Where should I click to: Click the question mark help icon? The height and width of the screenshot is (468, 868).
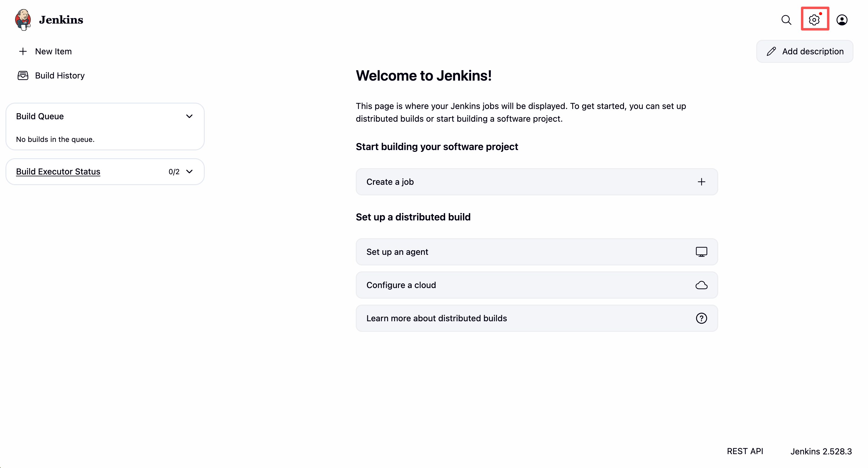click(x=701, y=318)
